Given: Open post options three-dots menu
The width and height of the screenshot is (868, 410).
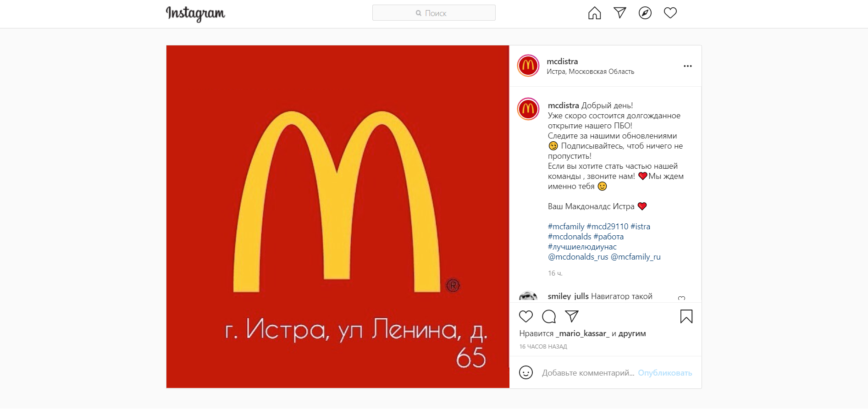Looking at the screenshot, I should click(687, 66).
